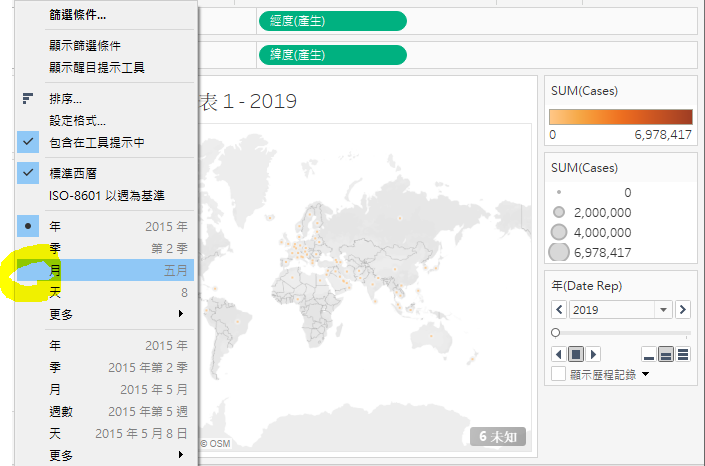705x466 pixels.
Task: Stop the year animation playback
Action: click(x=576, y=354)
